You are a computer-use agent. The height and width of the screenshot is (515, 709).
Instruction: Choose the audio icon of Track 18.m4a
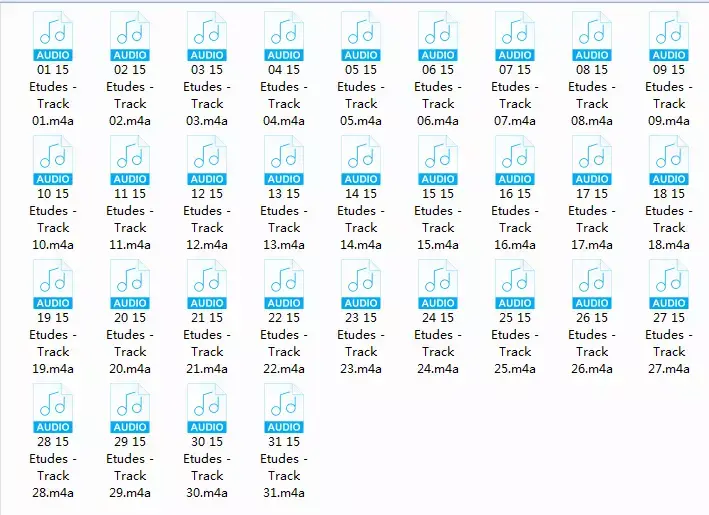tap(669, 160)
